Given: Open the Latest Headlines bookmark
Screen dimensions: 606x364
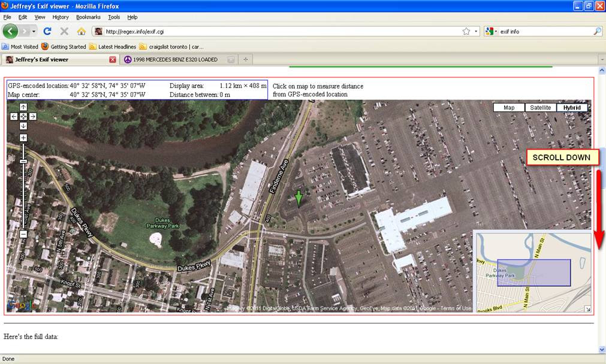Looking at the screenshot, I should click(113, 46).
